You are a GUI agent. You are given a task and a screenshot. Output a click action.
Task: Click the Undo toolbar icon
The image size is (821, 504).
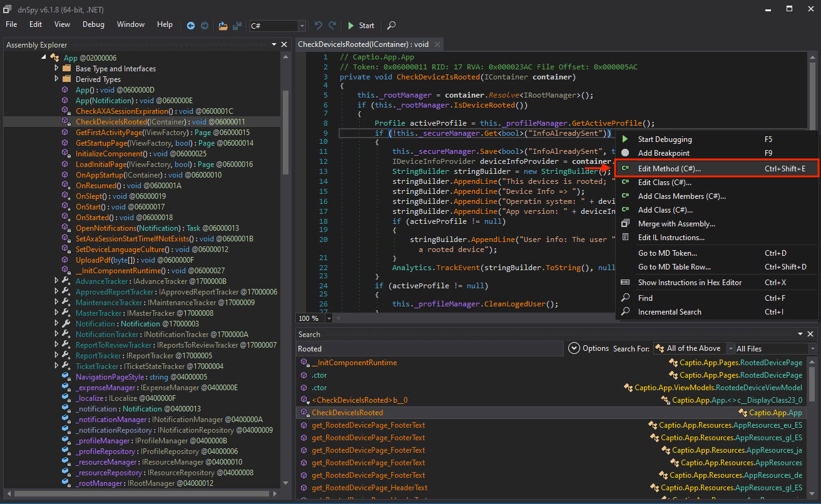click(319, 26)
